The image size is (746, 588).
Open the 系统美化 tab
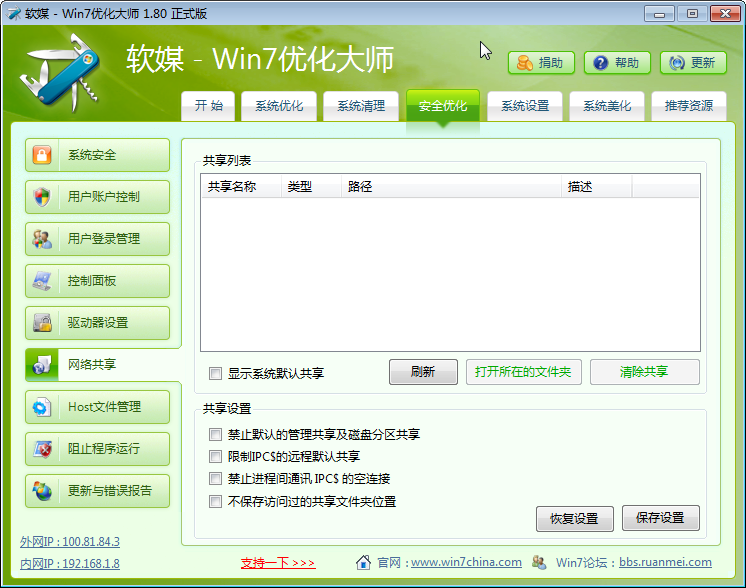(x=607, y=106)
